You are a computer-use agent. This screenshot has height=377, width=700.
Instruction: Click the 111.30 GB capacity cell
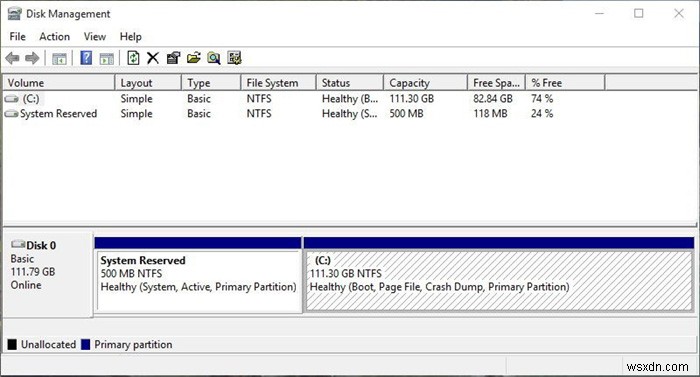coord(412,98)
